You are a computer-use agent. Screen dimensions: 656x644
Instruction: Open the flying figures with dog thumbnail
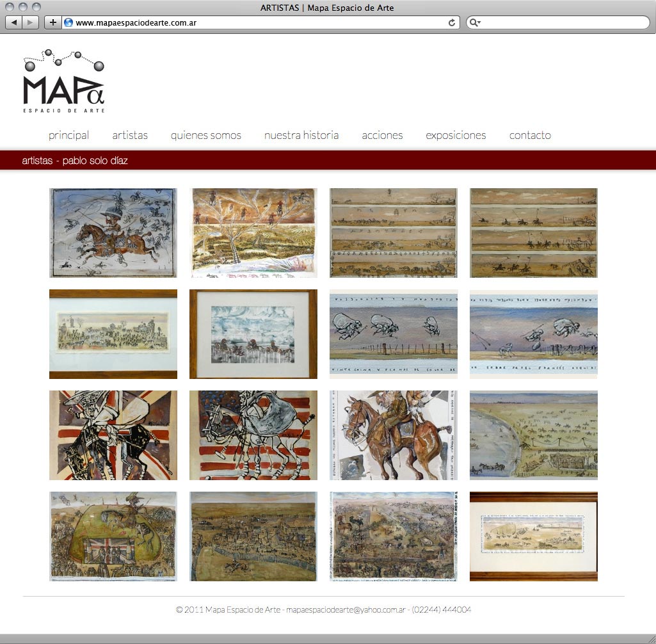[x=534, y=334]
